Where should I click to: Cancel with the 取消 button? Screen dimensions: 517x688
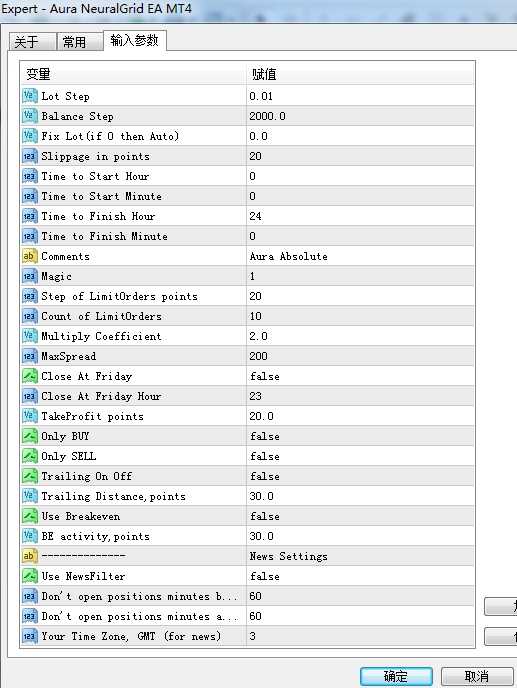[477, 676]
